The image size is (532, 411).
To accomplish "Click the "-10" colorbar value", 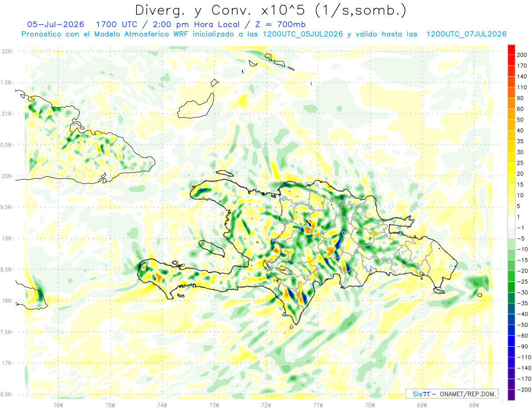I will [522, 249].
